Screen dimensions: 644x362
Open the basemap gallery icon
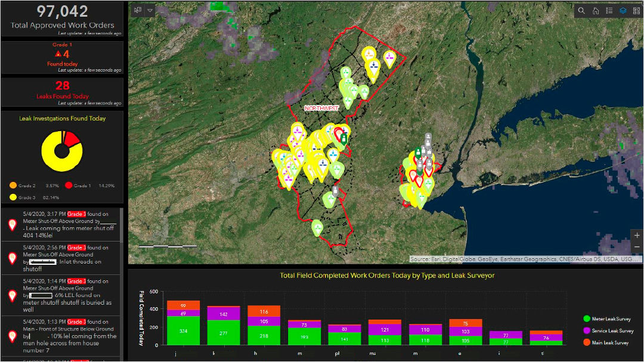click(637, 10)
